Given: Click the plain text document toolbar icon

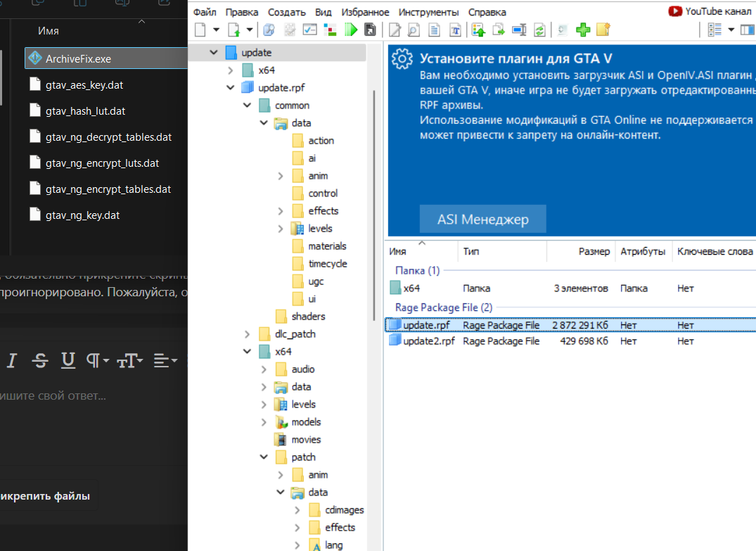Looking at the screenshot, I should point(435,30).
